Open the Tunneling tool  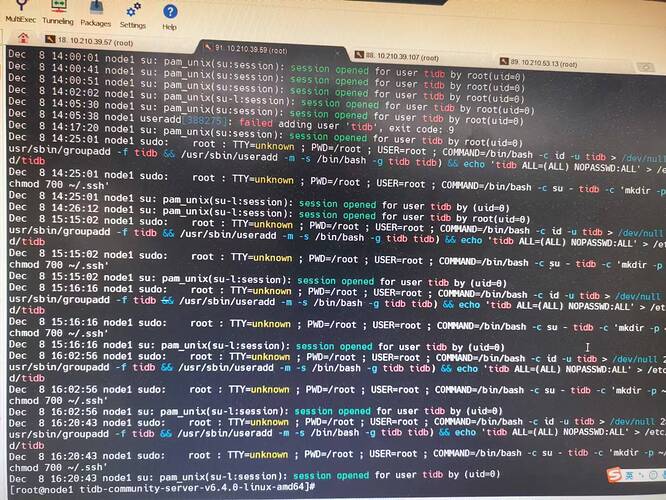(x=58, y=13)
